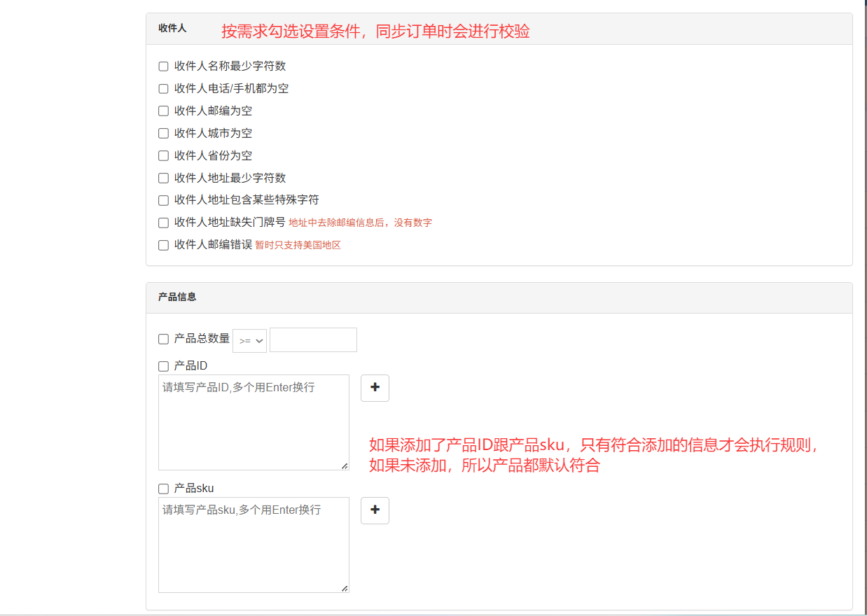Click the 产品总数量 number input field

[313, 340]
